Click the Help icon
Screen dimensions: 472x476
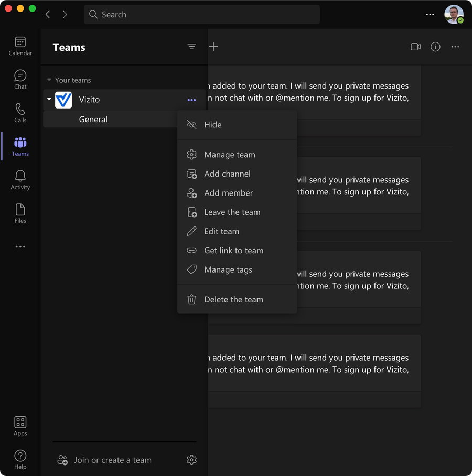(20, 459)
